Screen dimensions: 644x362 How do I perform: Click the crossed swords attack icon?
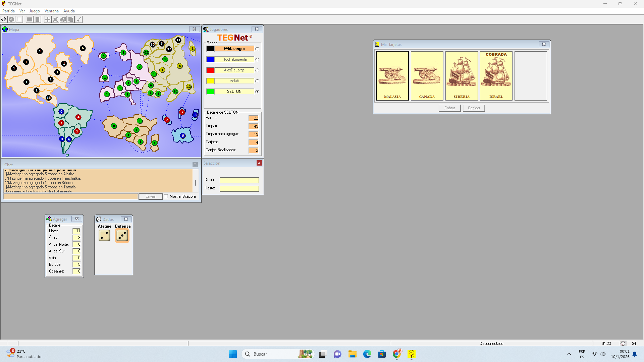coord(55,19)
